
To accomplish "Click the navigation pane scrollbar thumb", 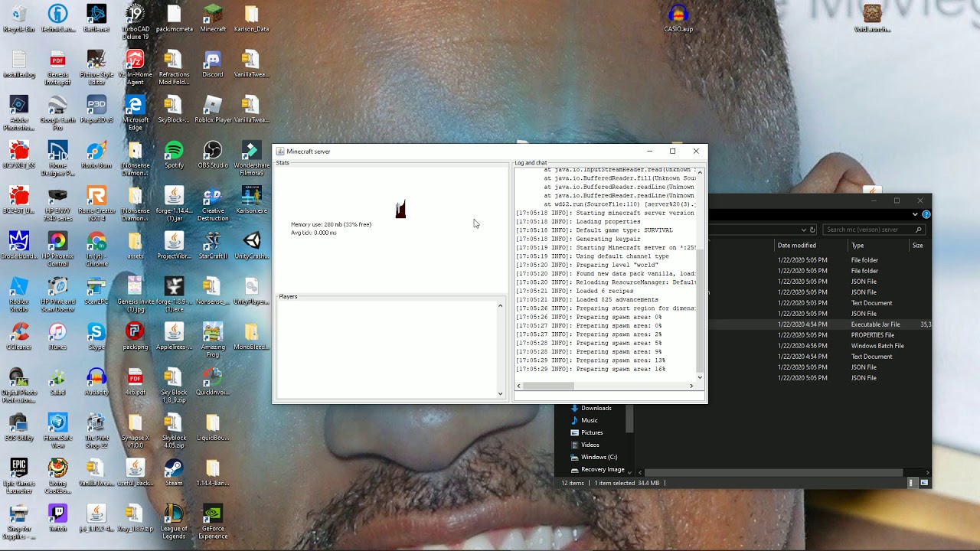I will (629, 419).
